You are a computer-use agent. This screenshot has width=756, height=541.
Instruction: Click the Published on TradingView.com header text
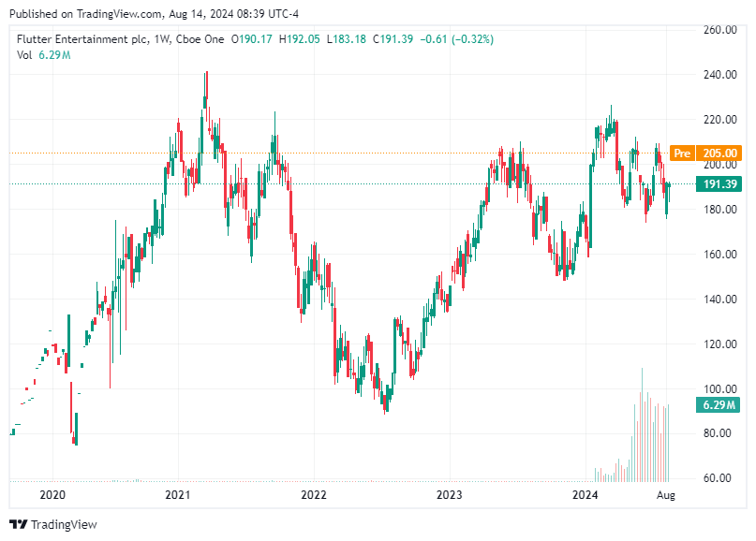pyautogui.click(x=154, y=14)
